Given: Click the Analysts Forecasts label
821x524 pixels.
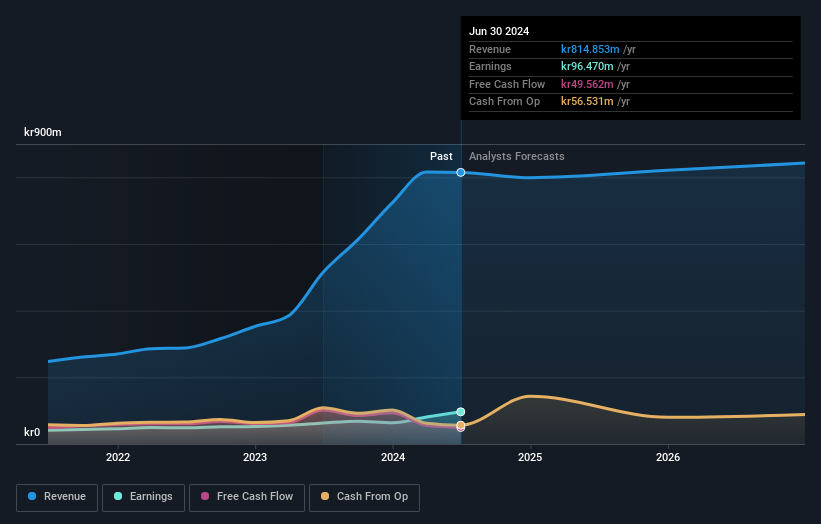Looking at the screenshot, I should click(x=516, y=156).
